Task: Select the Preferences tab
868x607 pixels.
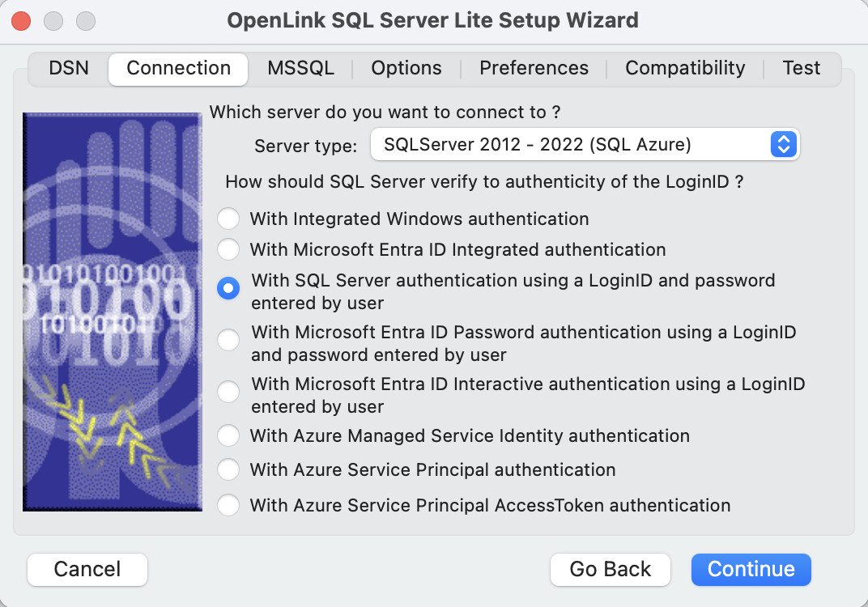Action: pyautogui.click(x=534, y=69)
